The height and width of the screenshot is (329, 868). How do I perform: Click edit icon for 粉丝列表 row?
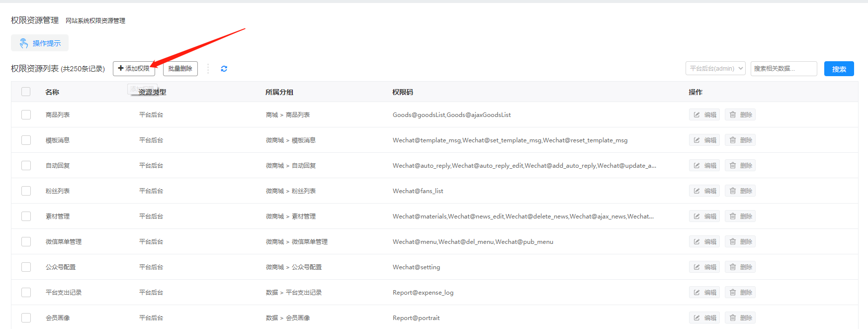click(x=697, y=191)
